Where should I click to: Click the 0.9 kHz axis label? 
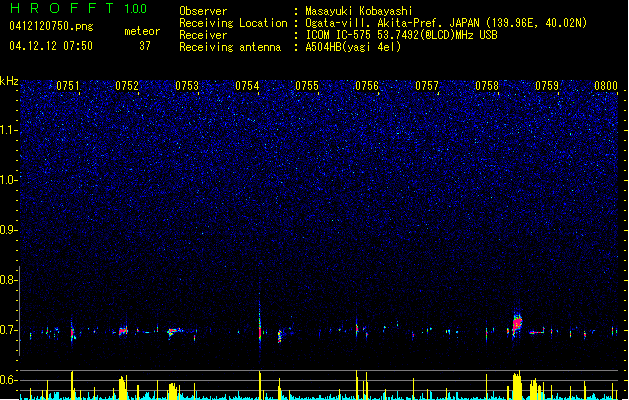(x=8, y=230)
